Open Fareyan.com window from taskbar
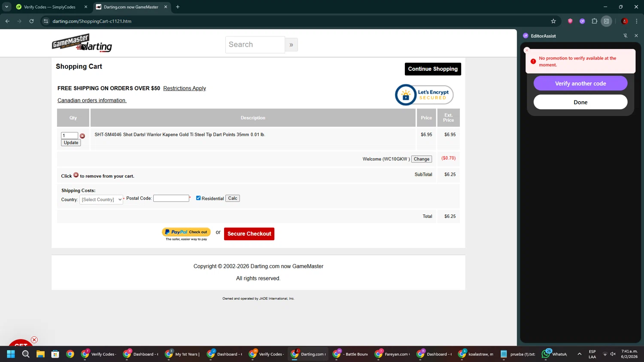The width and height of the screenshot is (644, 362). tap(392, 354)
